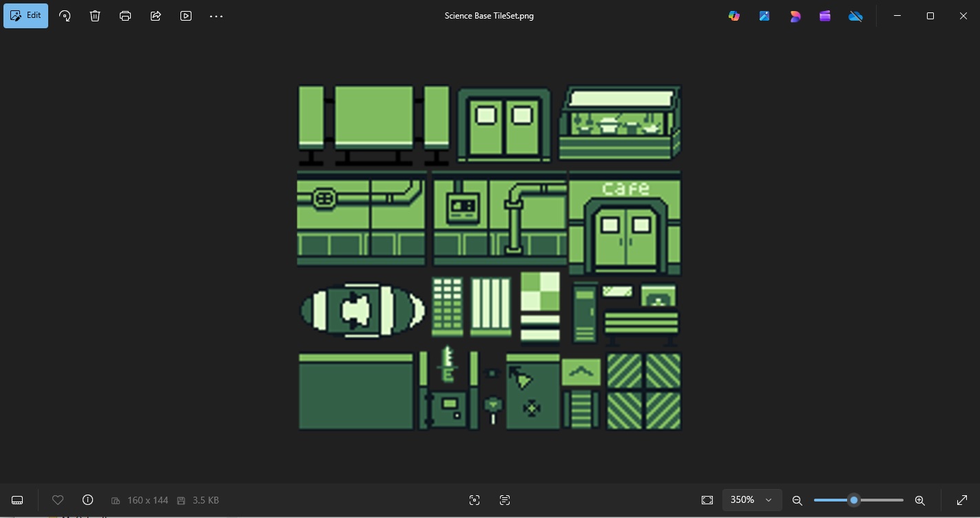Image resolution: width=980 pixels, height=518 pixels.
Task: Open visual search on the image
Action: [x=475, y=500]
